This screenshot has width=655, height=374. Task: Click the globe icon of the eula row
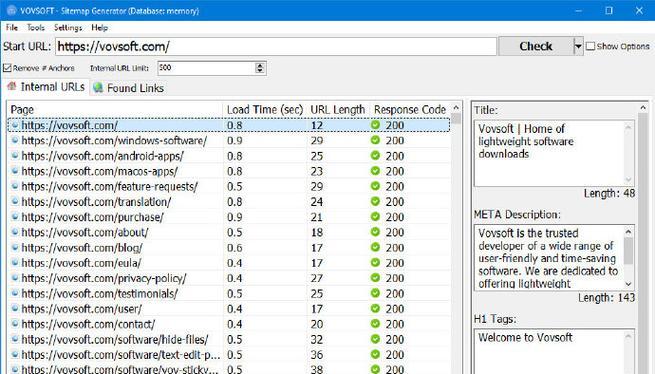click(15, 262)
